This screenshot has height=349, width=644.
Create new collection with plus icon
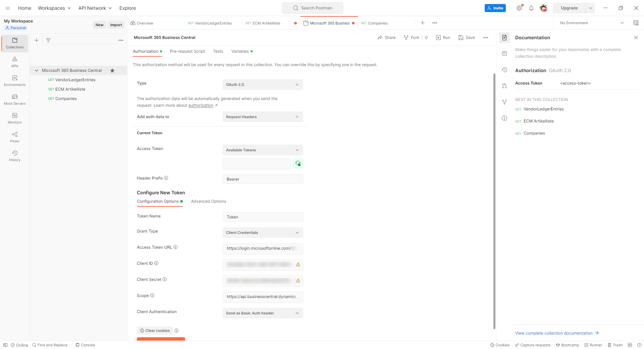tap(37, 40)
